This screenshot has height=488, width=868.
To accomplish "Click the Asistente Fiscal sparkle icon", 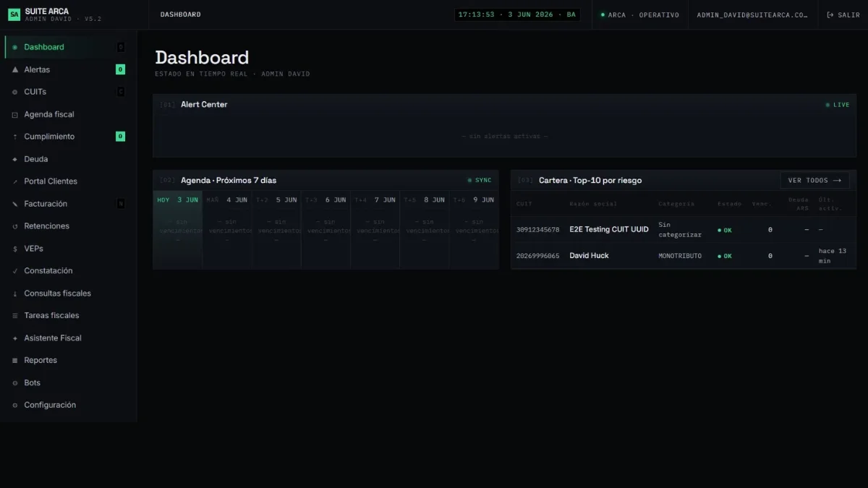I will [x=15, y=338].
